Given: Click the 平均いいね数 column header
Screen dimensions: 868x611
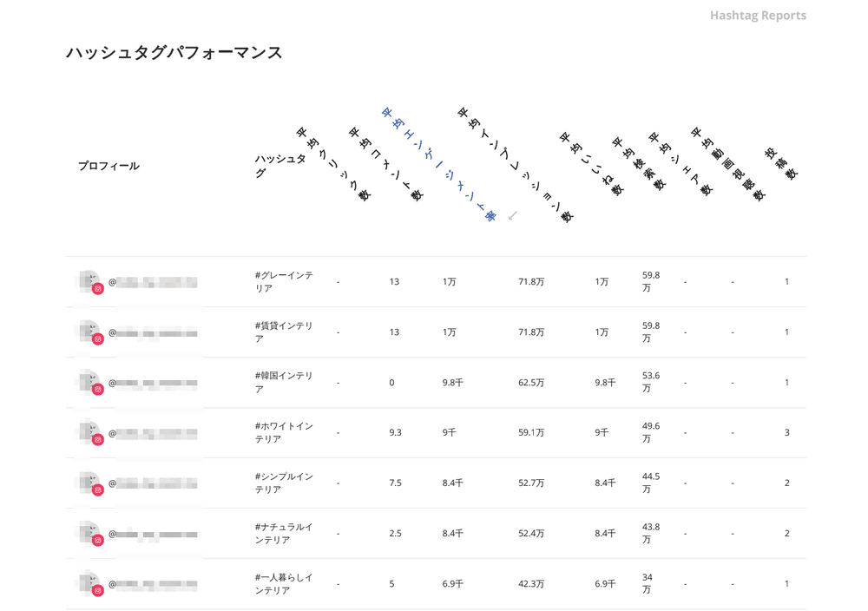Looking at the screenshot, I should (x=591, y=165).
